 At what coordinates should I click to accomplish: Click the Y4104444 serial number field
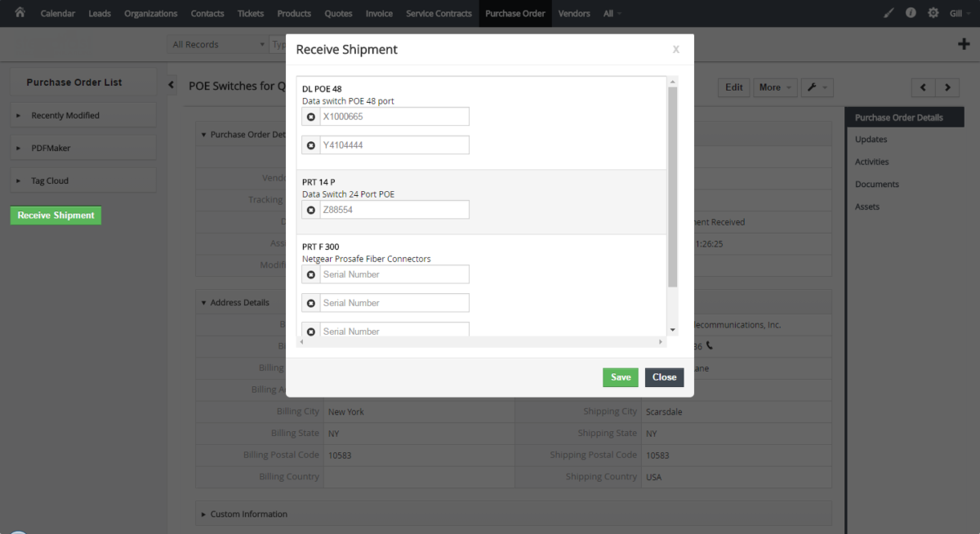pyautogui.click(x=394, y=145)
